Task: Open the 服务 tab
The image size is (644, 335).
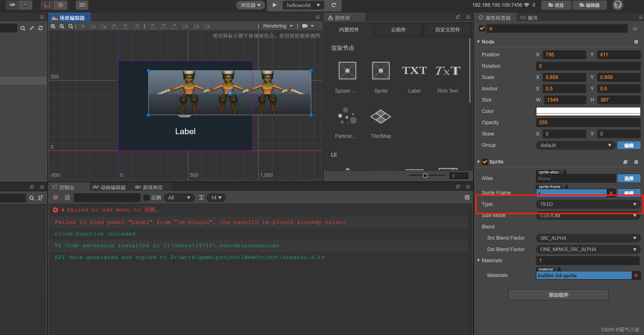Action: pyautogui.click(x=529, y=18)
